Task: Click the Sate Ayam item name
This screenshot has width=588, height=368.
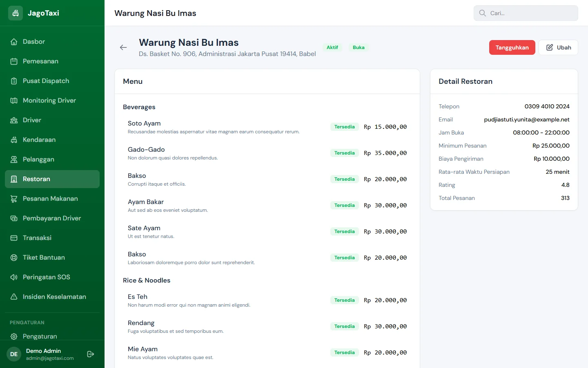Action: [144, 228]
